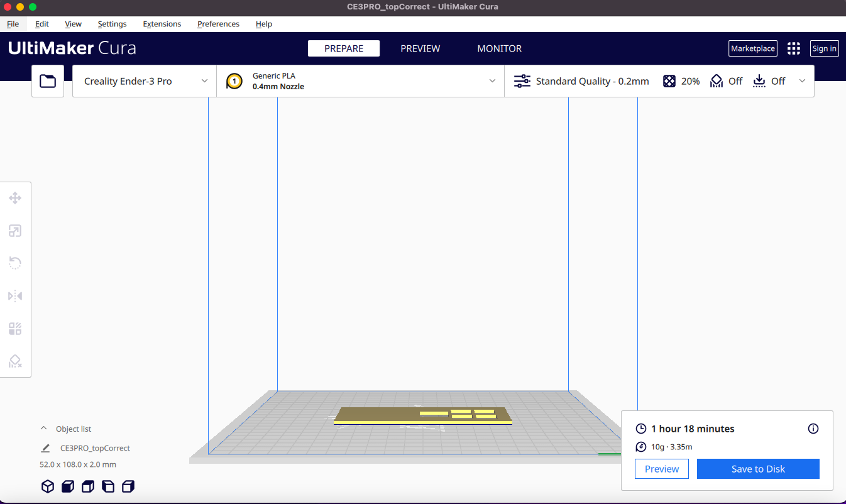This screenshot has height=504, width=846.
Task: Open the Settings menu
Action: tap(112, 24)
